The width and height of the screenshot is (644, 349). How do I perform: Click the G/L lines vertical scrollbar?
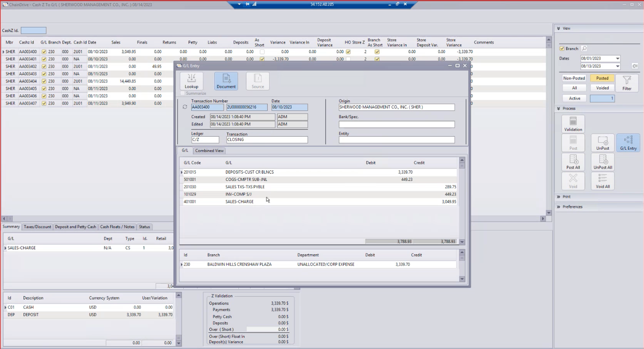click(462, 201)
